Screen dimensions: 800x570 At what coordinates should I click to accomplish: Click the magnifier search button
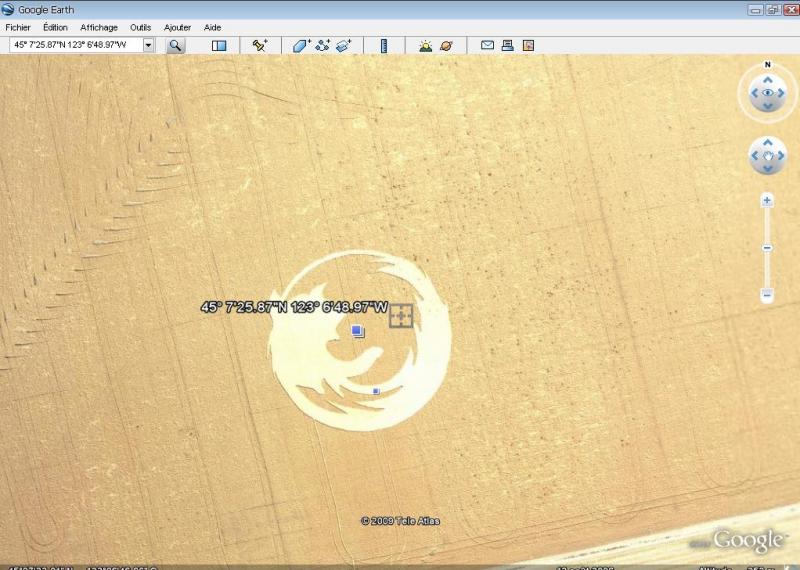tap(175, 45)
